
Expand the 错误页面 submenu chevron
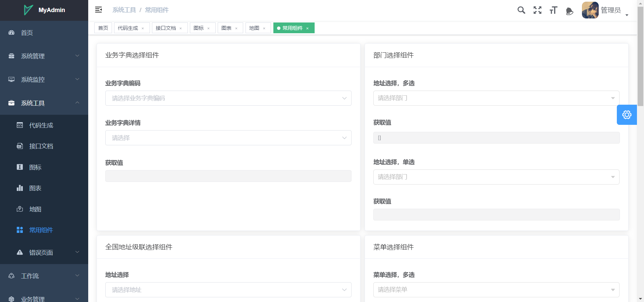click(x=77, y=252)
